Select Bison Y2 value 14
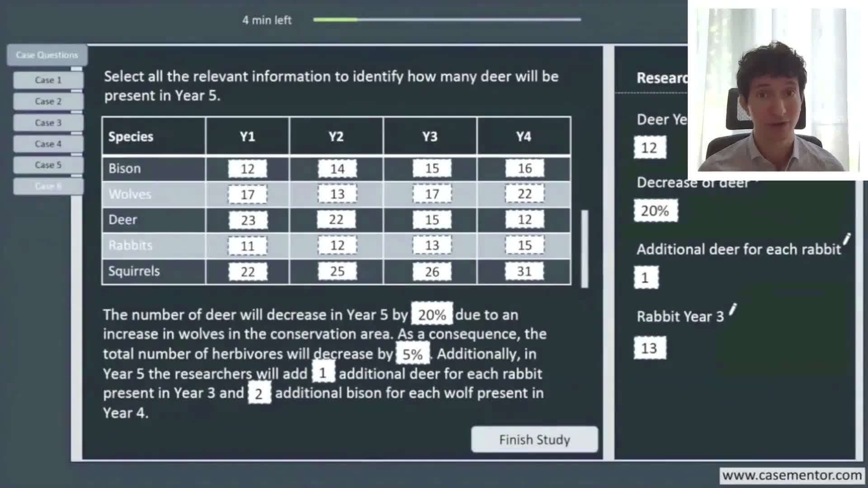 point(337,169)
